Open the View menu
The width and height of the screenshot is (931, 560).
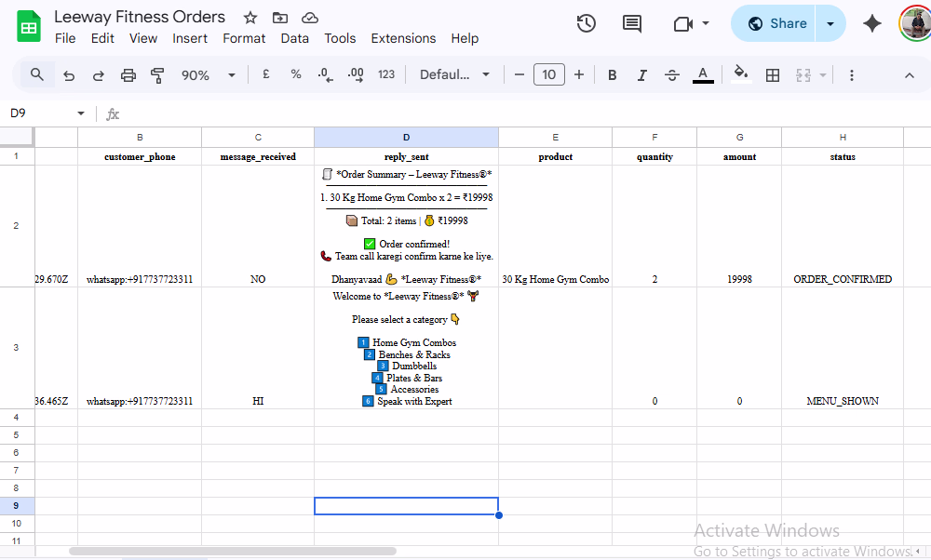(143, 38)
